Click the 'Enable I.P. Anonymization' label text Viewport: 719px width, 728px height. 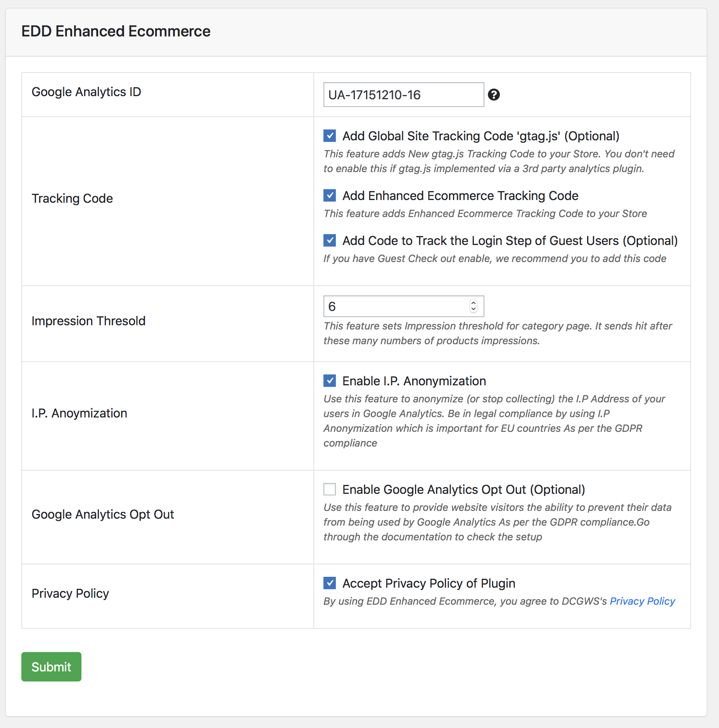point(414,381)
